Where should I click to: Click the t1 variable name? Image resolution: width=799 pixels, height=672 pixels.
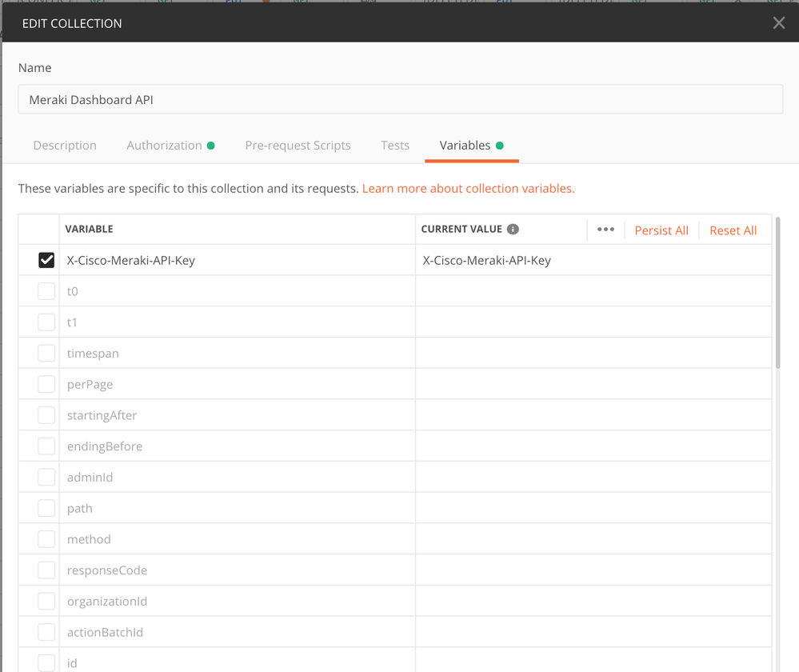pos(72,322)
